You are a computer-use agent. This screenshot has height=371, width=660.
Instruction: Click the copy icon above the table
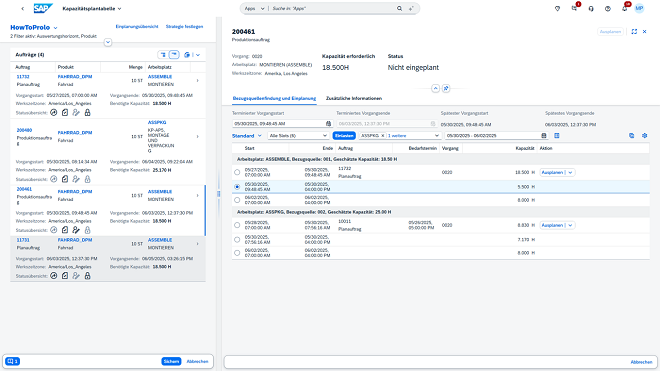(631, 136)
